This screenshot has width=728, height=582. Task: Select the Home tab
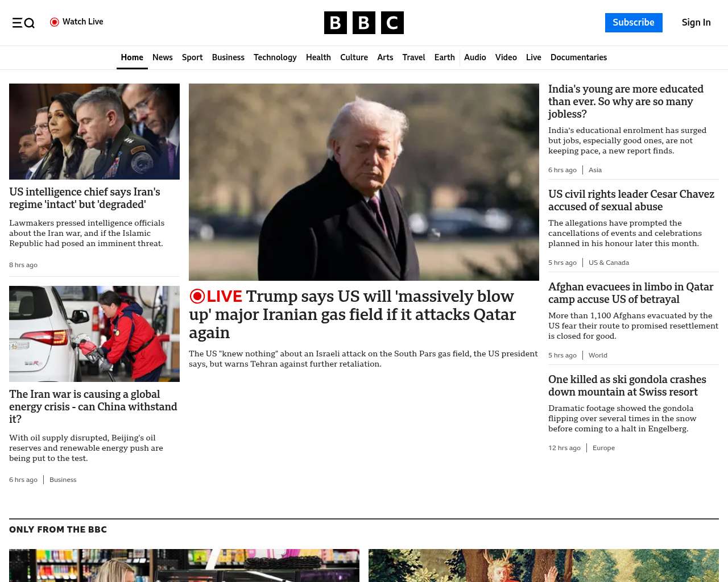[x=132, y=57]
